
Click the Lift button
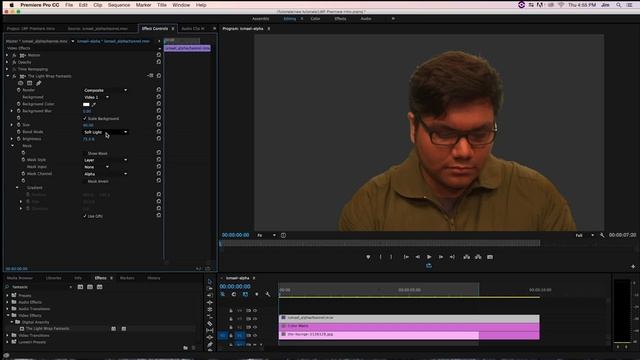467,257
